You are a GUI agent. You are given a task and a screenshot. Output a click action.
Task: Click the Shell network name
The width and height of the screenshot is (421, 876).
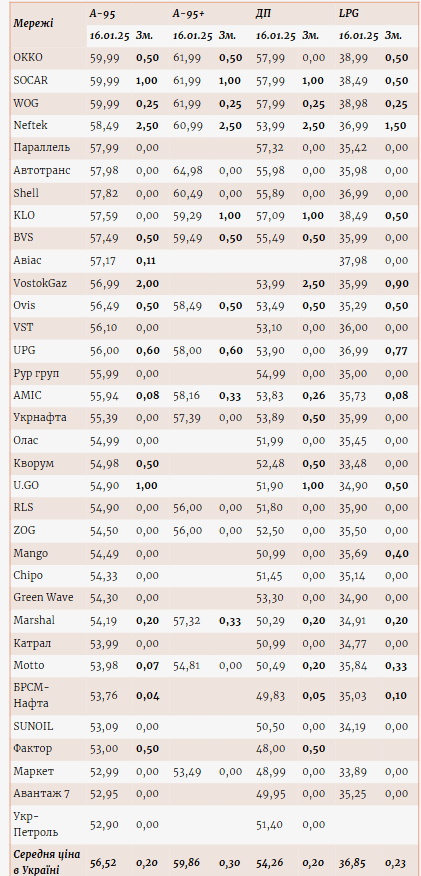(26, 193)
